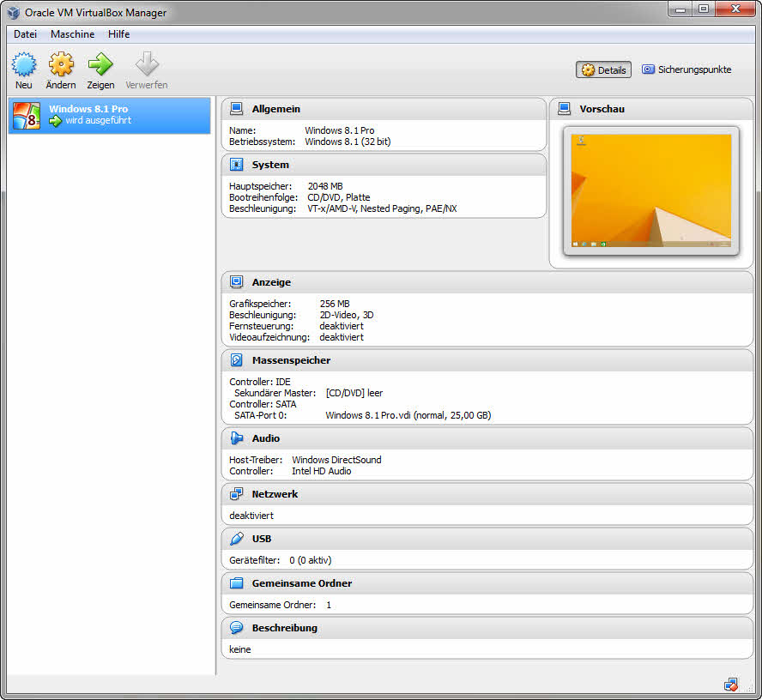762x700 pixels.
Task: Open the Anzeige section header link
Action: 271,281
